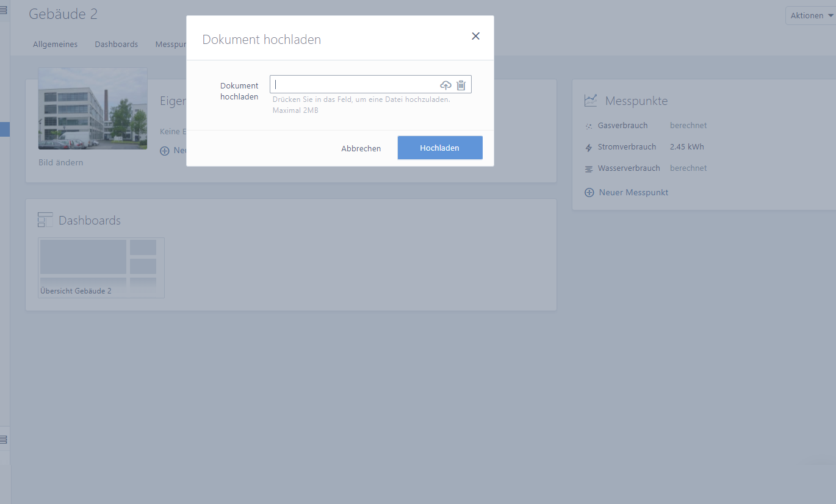
Task: Select the Stromverbrauch measuring point
Action: pos(627,147)
